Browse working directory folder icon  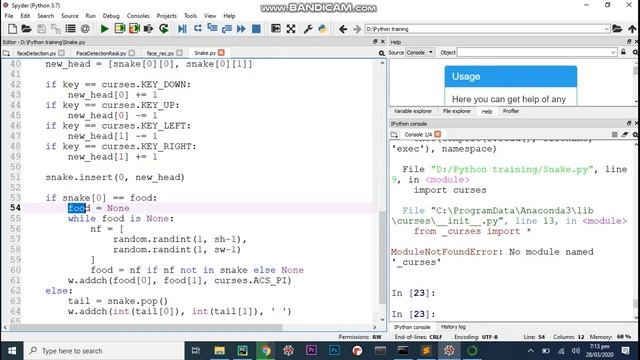617,29
